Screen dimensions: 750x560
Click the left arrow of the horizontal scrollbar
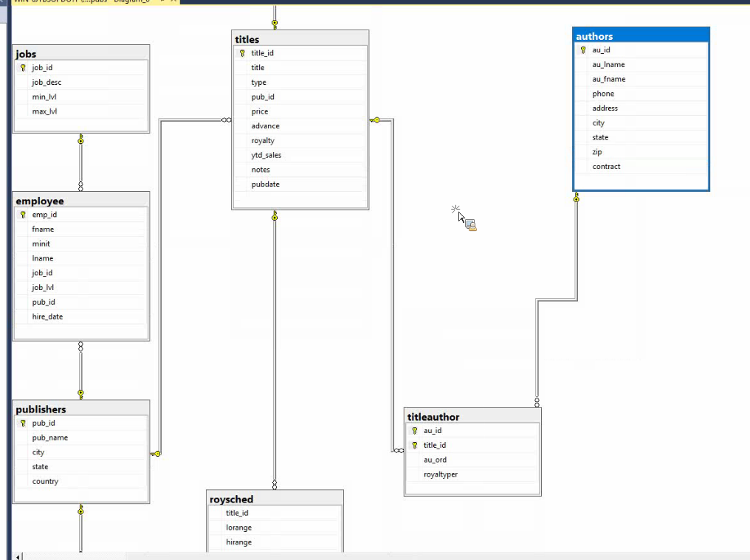click(x=18, y=556)
